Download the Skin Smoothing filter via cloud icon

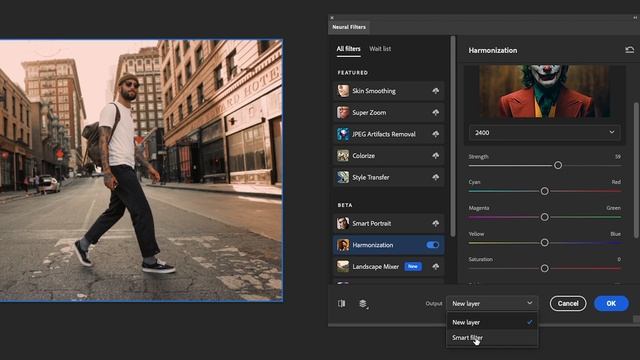[x=436, y=91]
